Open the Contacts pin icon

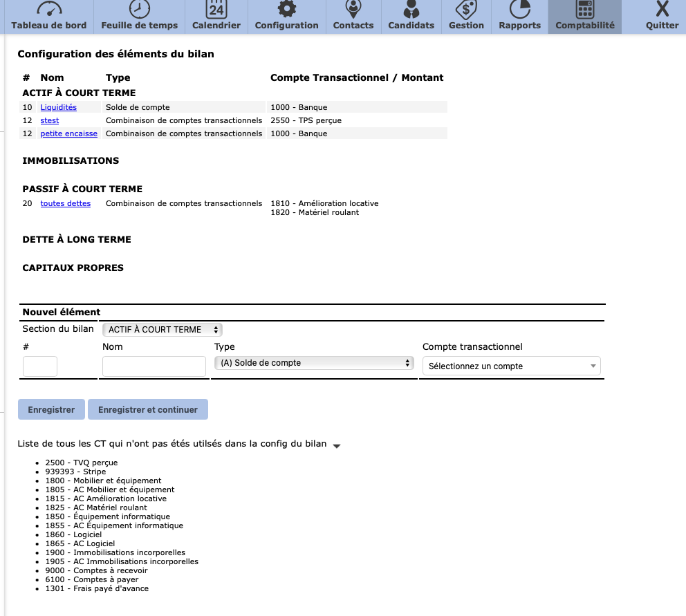point(353,10)
